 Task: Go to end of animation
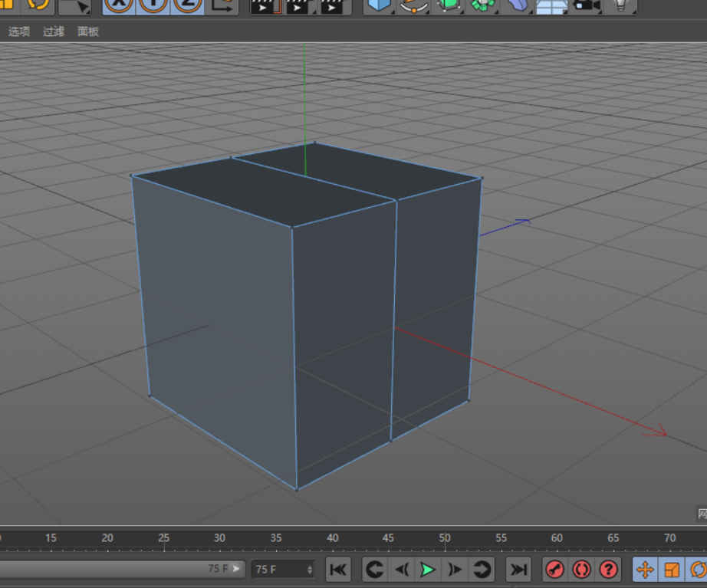click(x=518, y=570)
